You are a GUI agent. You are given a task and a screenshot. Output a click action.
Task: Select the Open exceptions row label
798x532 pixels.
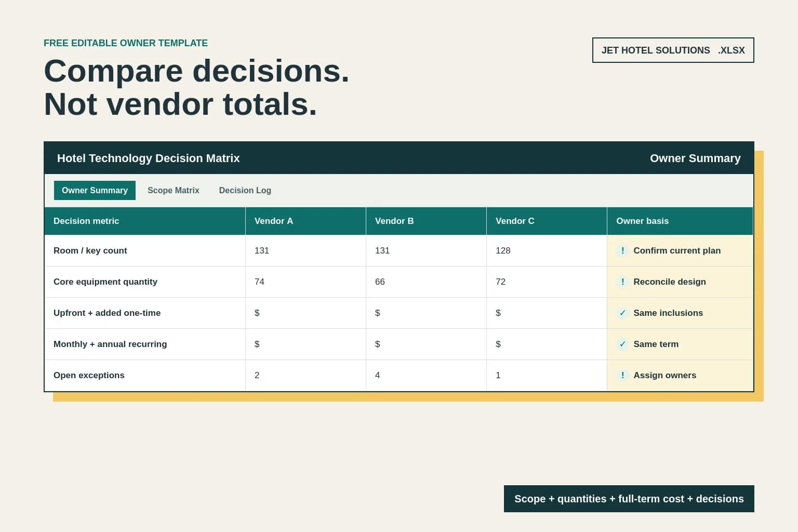(x=89, y=375)
